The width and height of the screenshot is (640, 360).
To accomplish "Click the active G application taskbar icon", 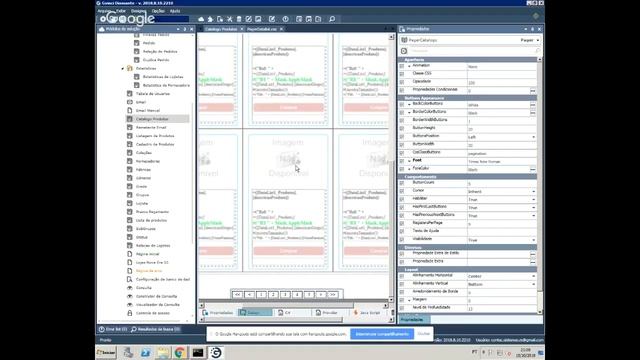I will pyautogui.click(x=216, y=352).
